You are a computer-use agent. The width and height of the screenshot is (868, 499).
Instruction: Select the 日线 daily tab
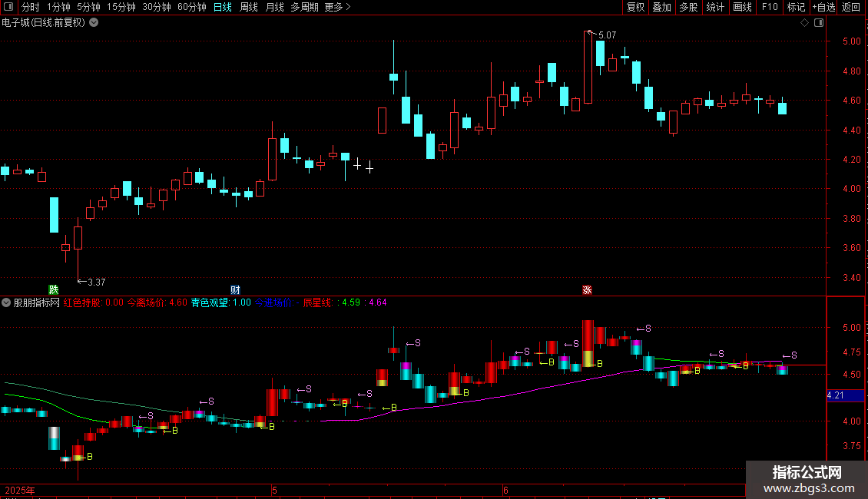coord(223,7)
